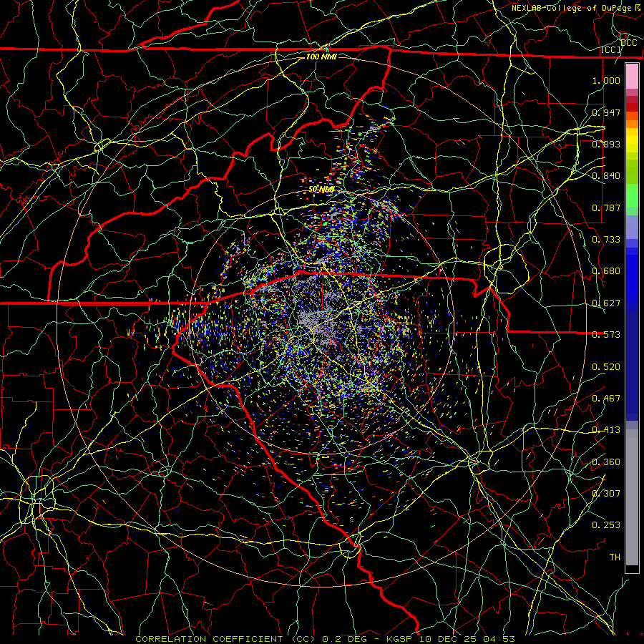The width and height of the screenshot is (644, 644).
Task: Select the 0.787 legend value
Action: pyautogui.click(x=606, y=208)
